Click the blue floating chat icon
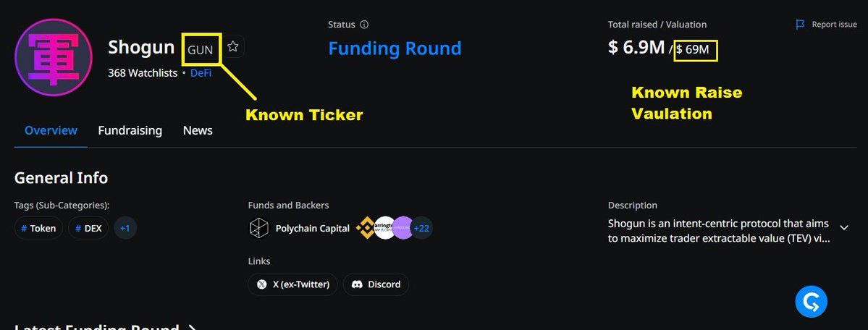Viewport: 868px width, 330px height. 811,302
